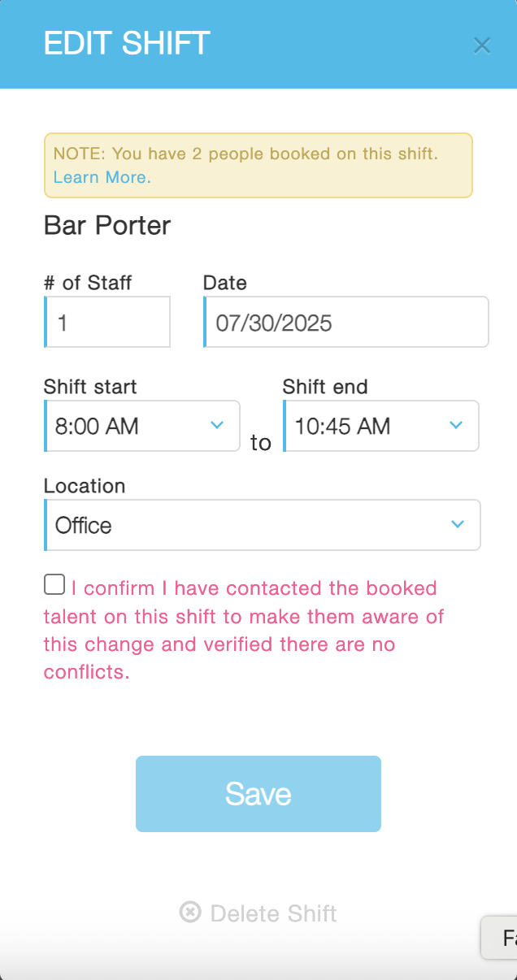The width and height of the screenshot is (517, 980).
Task: Expand the Location dropdown showing Office
Action: point(263,525)
